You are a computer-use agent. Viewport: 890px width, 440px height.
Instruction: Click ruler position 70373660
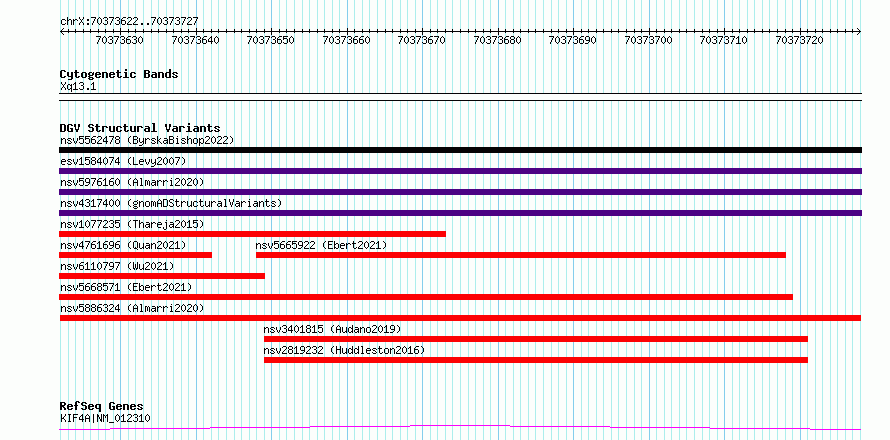tap(346, 40)
